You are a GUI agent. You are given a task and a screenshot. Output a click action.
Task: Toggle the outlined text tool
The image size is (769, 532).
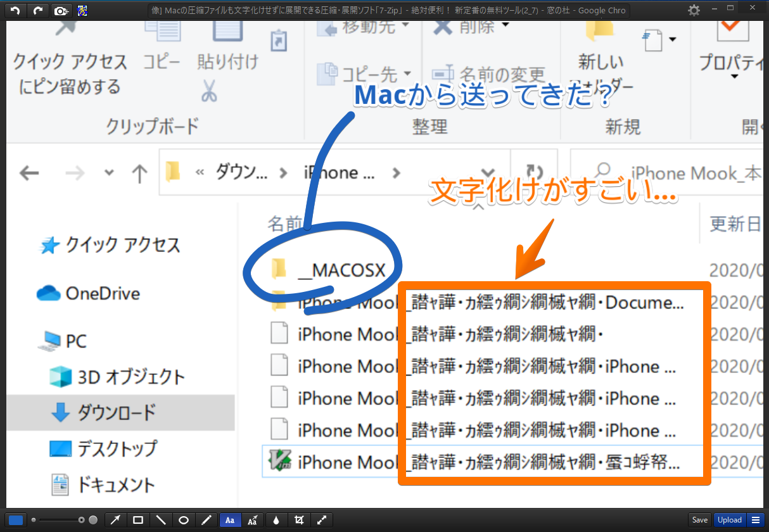coord(253,519)
